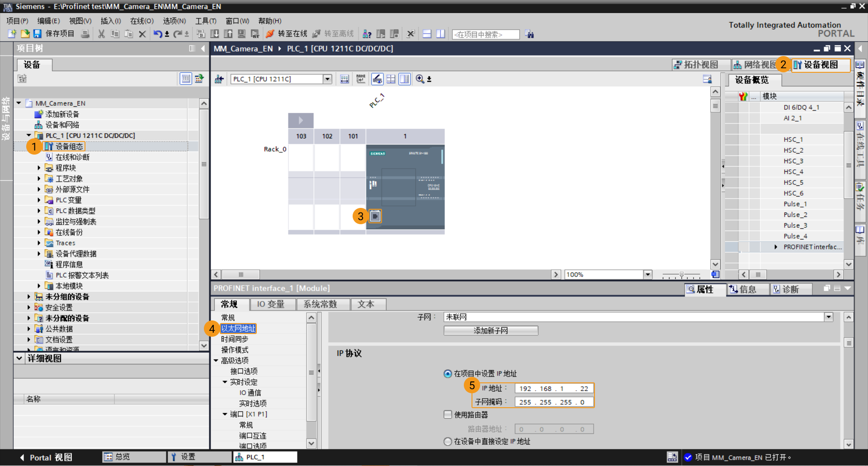Click the PROFINET port icon on the CPU

tap(375, 216)
